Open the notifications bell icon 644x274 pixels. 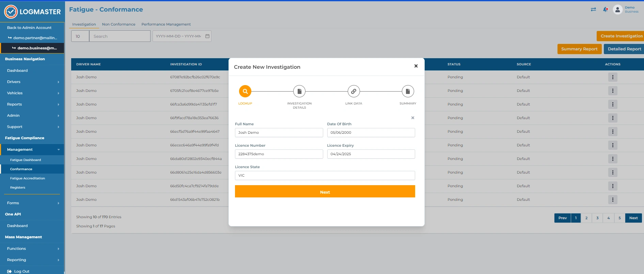point(606,10)
